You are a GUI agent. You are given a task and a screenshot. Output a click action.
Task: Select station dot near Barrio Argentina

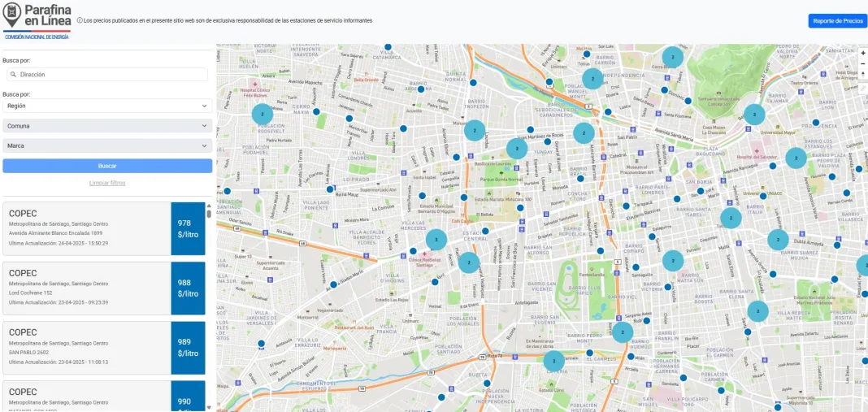coord(421,89)
